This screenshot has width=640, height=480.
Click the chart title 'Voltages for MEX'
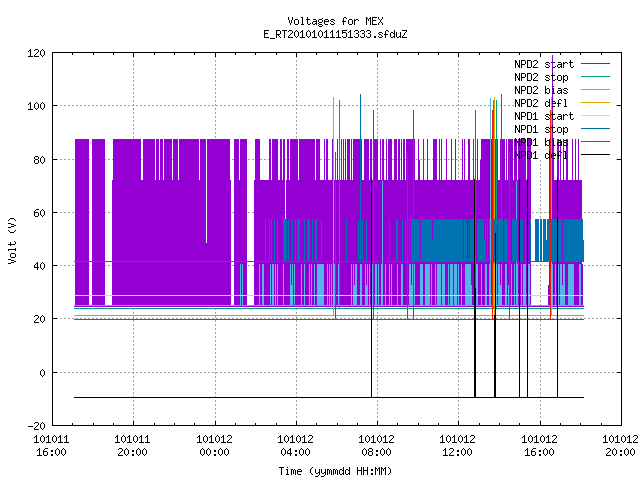point(335,21)
